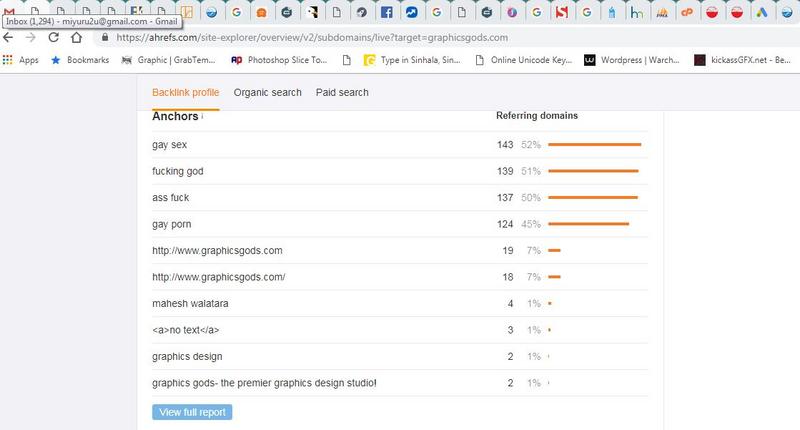Click the 19 referring domains value
Screen dimensions: 800x430
click(508, 250)
